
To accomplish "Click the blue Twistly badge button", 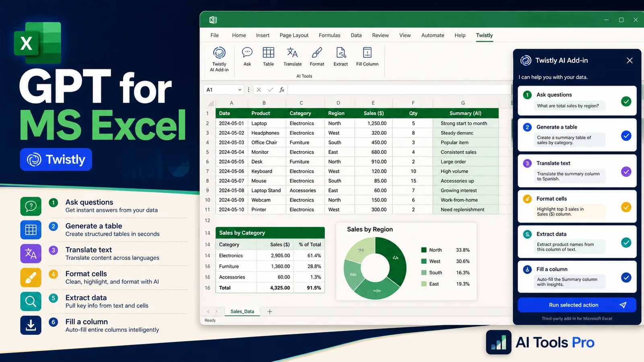I will point(56,159).
